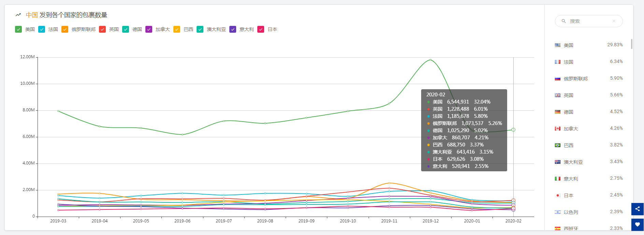The width and height of the screenshot is (644, 235).
Task: Click the country list scrollbar
Action: (632, 44)
